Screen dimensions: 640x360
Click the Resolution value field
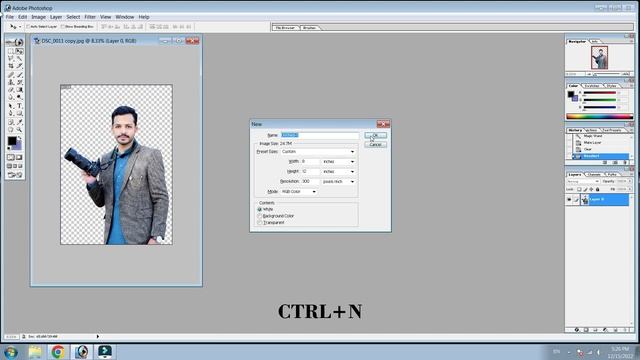click(x=310, y=182)
